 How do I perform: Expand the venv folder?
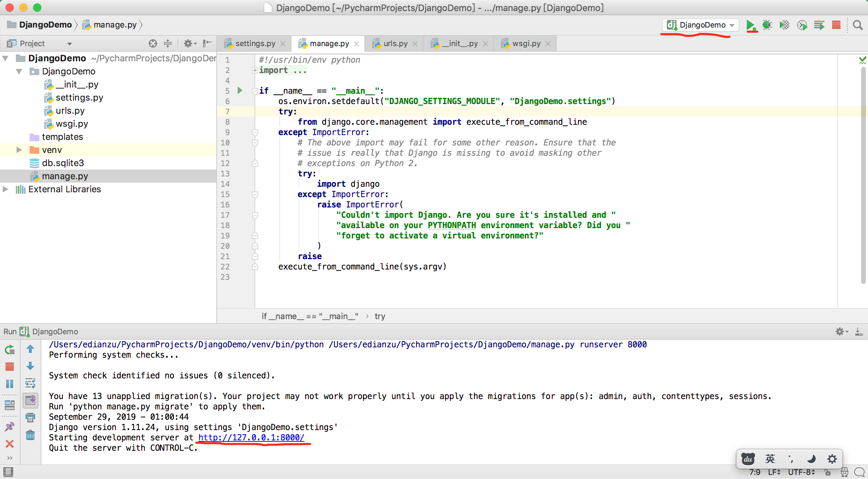(19, 150)
